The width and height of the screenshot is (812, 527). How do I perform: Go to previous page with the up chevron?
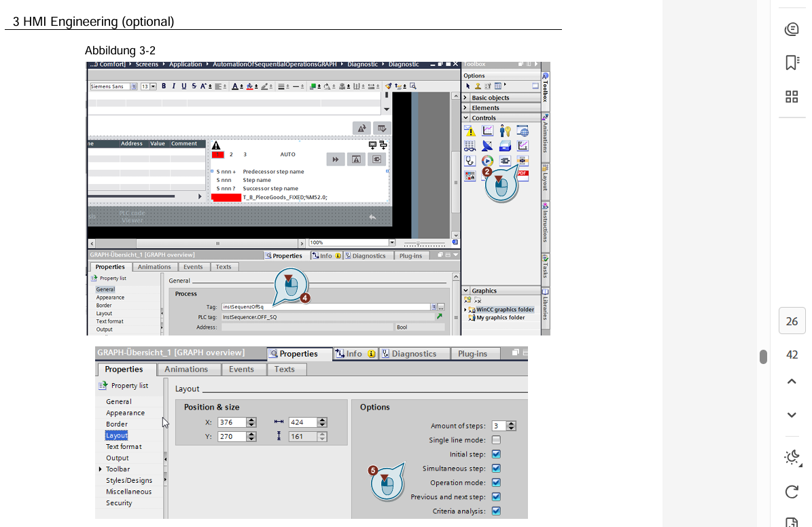tap(792, 382)
